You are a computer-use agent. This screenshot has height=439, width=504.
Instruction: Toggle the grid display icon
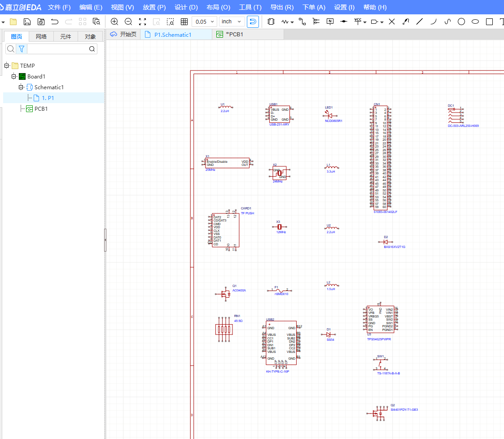click(184, 22)
